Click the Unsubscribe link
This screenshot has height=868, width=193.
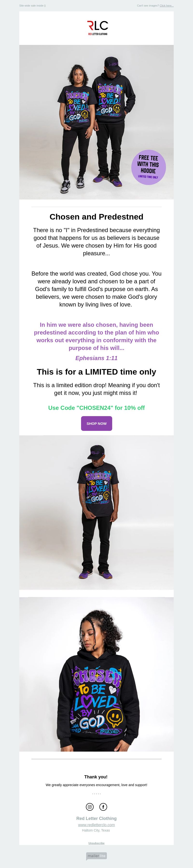tap(96, 843)
